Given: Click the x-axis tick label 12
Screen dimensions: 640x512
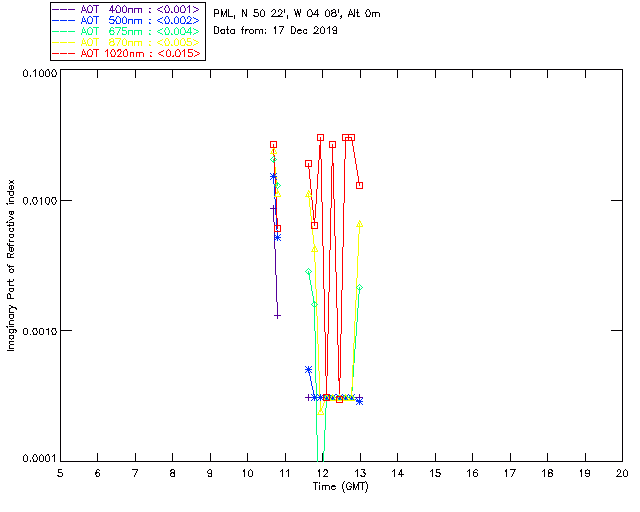Looking at the screenshot, I should [322, 474].
